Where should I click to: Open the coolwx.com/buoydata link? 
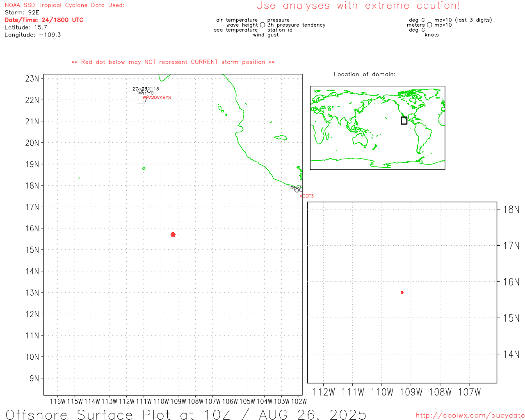(470, 415)
